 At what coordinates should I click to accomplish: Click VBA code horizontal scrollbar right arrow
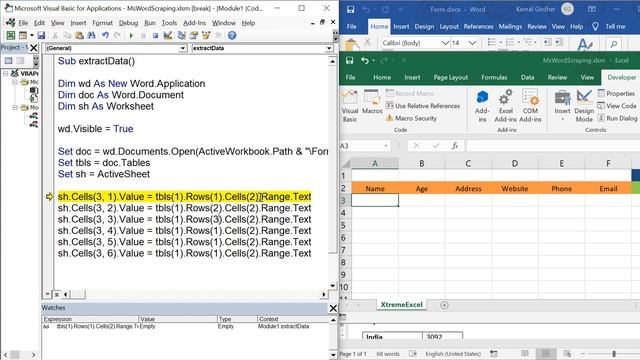(x=324, y=294)
